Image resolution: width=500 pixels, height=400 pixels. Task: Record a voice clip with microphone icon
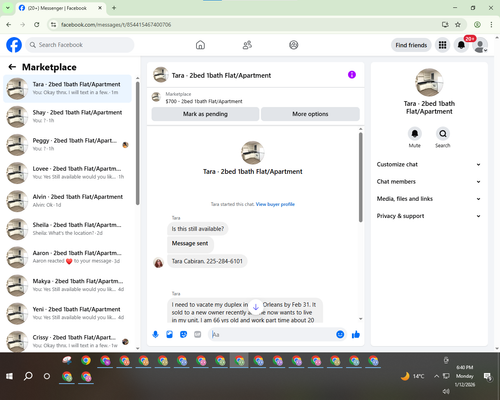(155, 334)
